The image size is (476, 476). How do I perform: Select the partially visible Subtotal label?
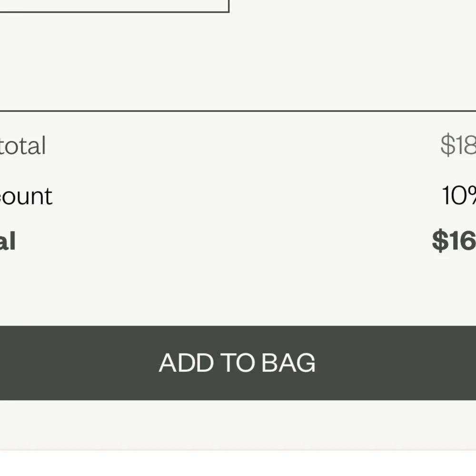pos(23,146)
